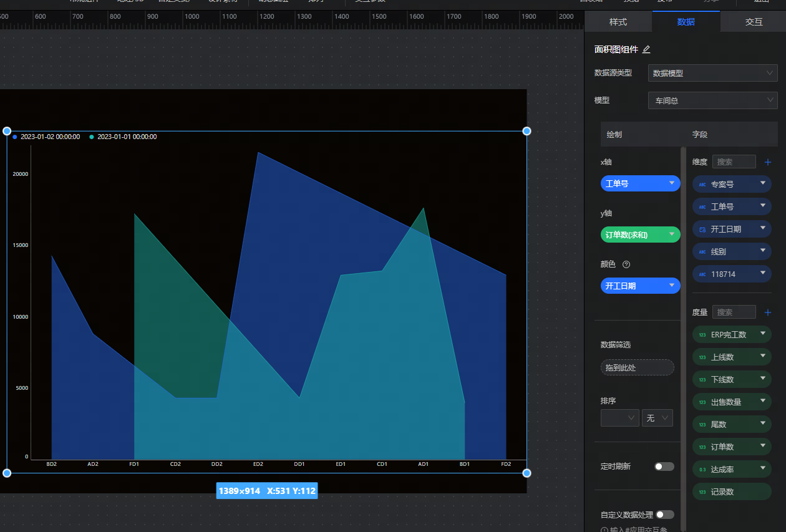
Task: Click the plus icon to add a 维度 field
Action: click(768, 162)
